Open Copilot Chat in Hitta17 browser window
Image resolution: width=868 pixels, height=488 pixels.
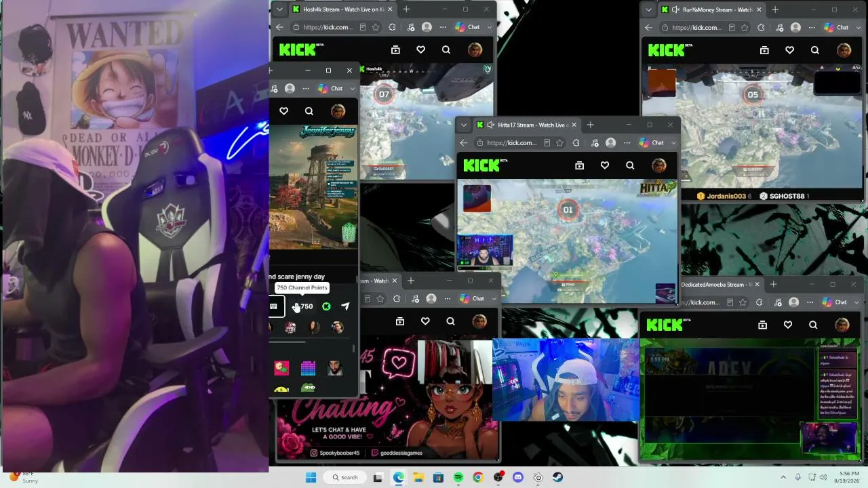click(x=652, y=142)
